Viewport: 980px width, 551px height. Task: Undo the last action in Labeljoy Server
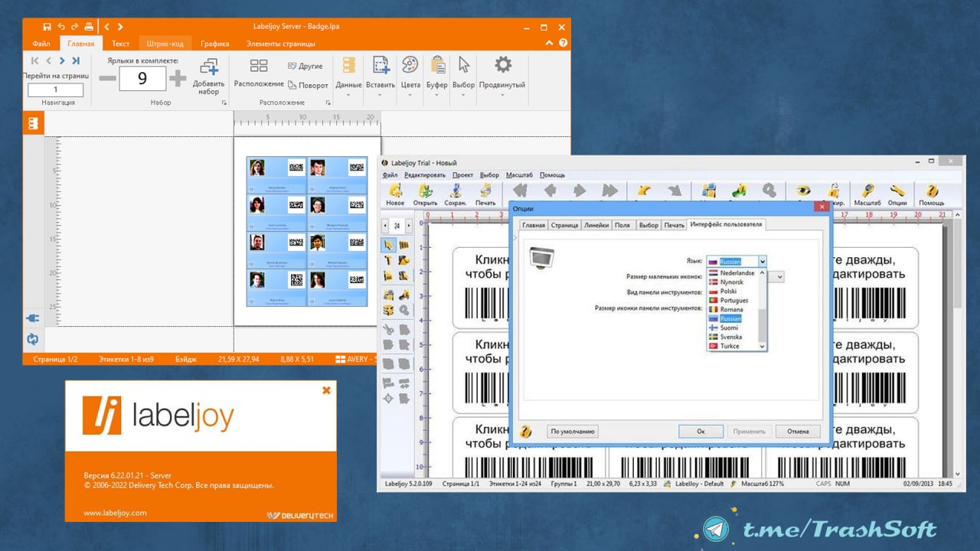pyautogui.click(x=60, y=27)
